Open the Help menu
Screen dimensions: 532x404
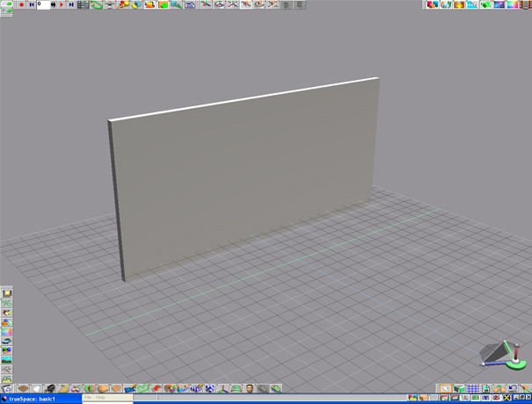101,398
